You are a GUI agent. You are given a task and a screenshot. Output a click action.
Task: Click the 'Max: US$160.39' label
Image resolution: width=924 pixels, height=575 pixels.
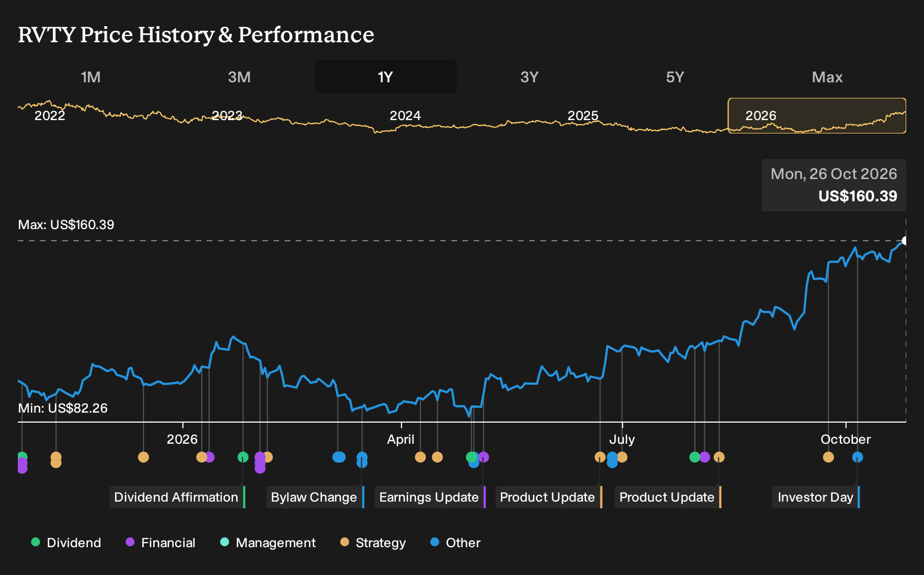coord(66,225)
